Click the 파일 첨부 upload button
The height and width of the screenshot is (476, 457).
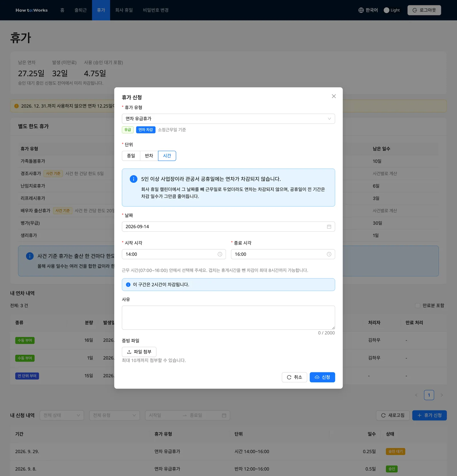pyautogui.click(x=139, y=352)
